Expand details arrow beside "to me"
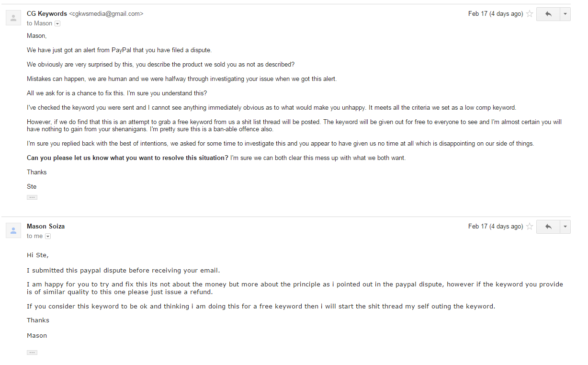This screenshot has width=588, height=365. pyautogui.click(x=48, y=236)
